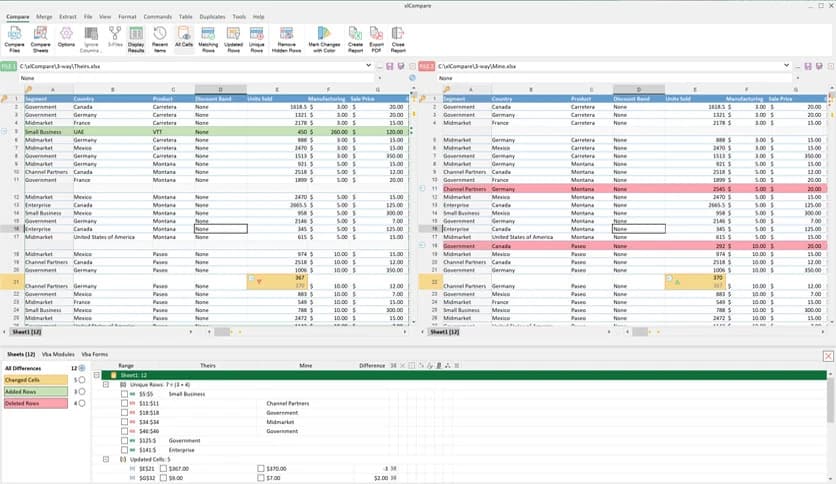The width and height of the screenshot is (836, 484).
Task: Open the Theirs.xlsx file path dropdown
Action: pos(368,66)
